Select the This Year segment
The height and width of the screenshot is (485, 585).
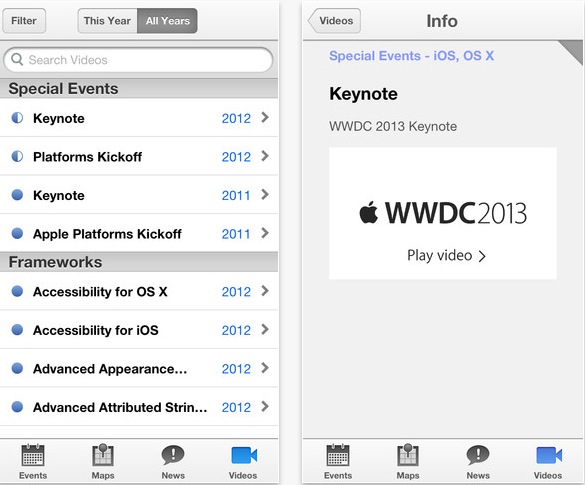click(x=107, y=21)
